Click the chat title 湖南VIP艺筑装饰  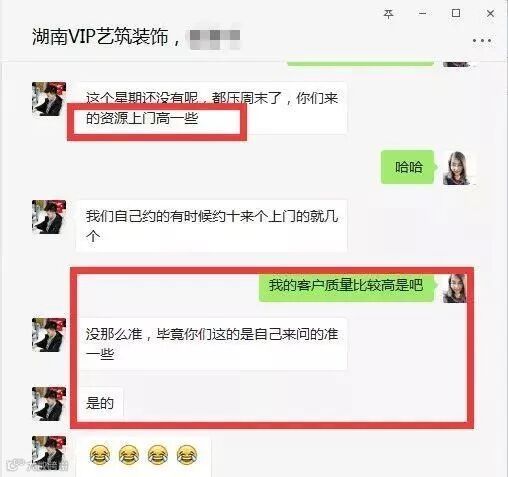coord(100,37)
